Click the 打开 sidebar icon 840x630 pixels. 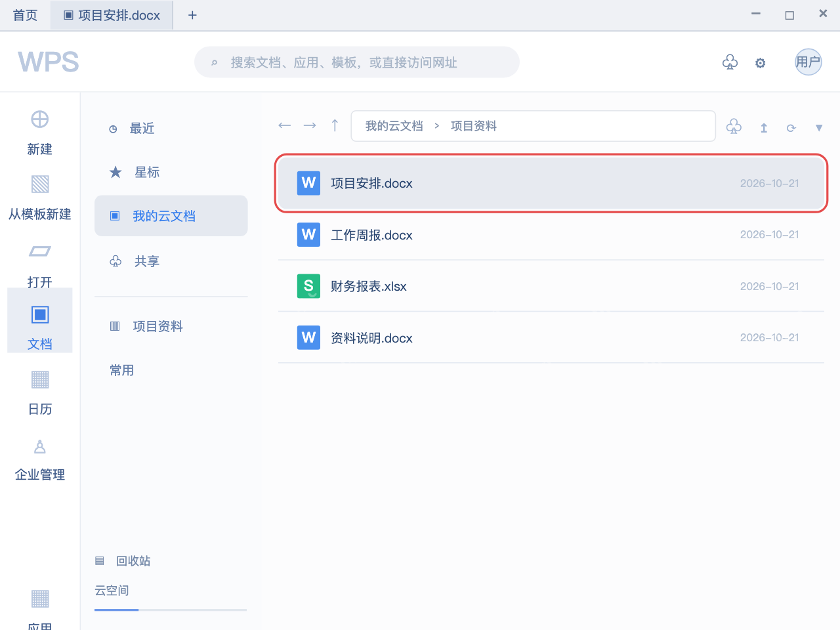point(40,251)
